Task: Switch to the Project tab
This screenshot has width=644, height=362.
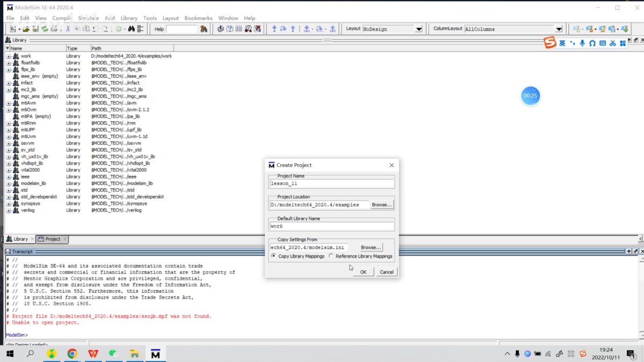Action: coord(53,239)
